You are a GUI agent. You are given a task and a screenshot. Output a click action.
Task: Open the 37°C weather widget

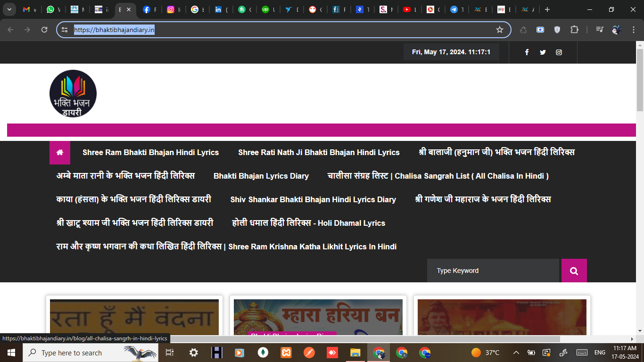(x=486, y=353)
